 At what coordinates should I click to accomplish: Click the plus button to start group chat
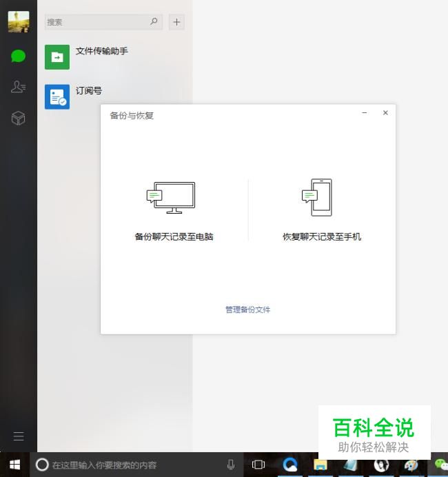tap(176, 22)
